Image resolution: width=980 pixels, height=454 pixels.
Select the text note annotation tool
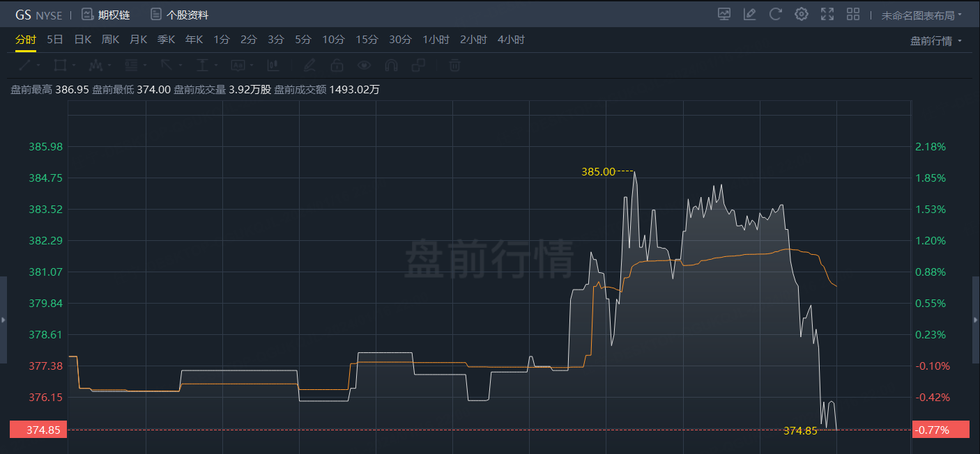click(x=238, y=65)
